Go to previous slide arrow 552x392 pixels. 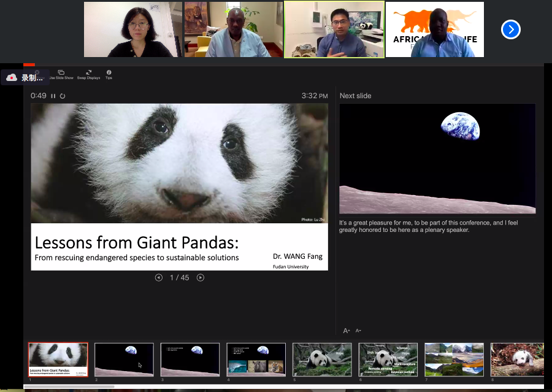(159, 277)
